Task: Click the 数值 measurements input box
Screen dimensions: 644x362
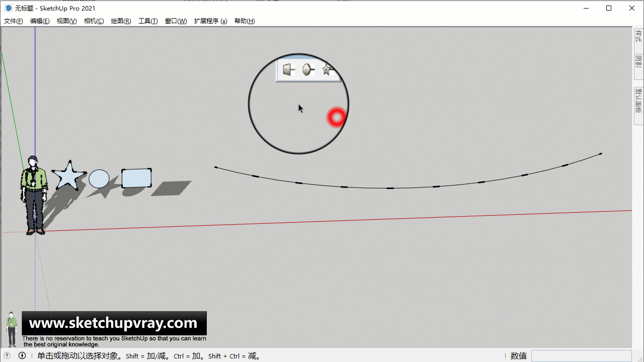Action: [581, 356]
